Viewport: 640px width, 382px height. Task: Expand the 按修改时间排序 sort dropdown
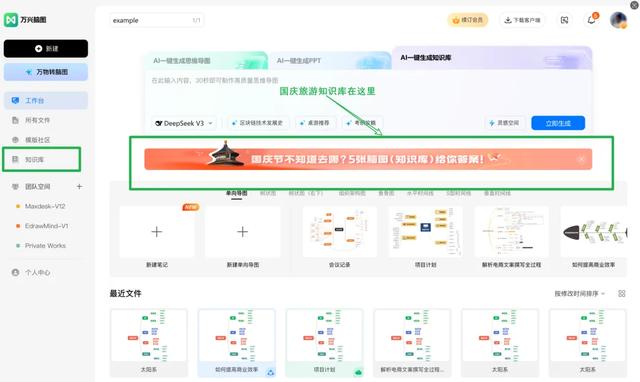(x=580, y=293)
